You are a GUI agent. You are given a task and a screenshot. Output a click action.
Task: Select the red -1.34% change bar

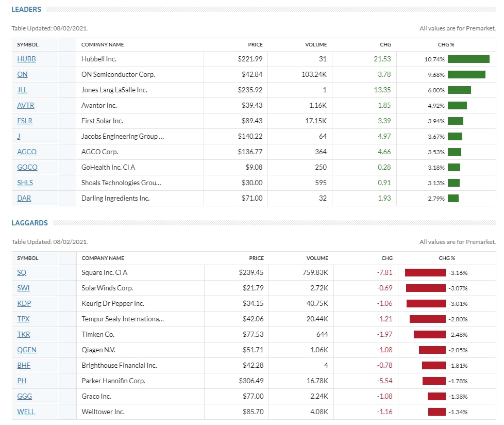[x=437, y=412]
